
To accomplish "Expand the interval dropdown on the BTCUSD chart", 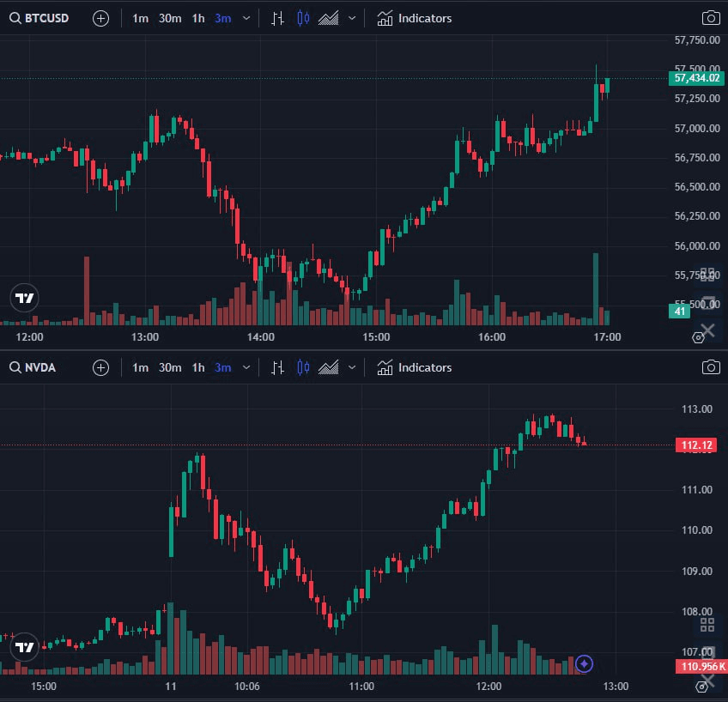I will [246, 19].
